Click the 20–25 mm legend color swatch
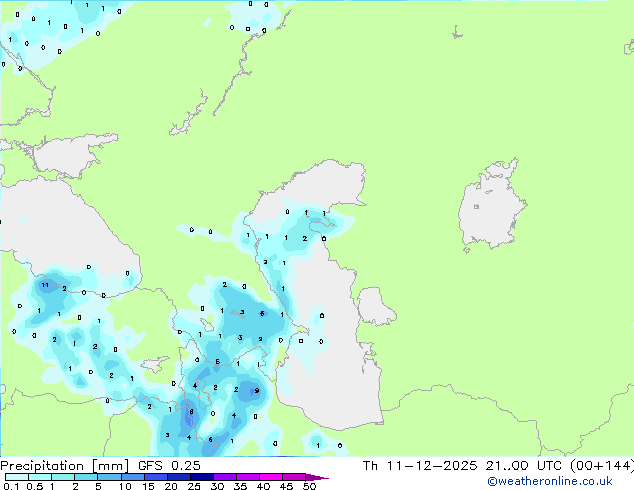Image resolution: width=634 pixels, height=490 pixels. click(x=178, y=477)
